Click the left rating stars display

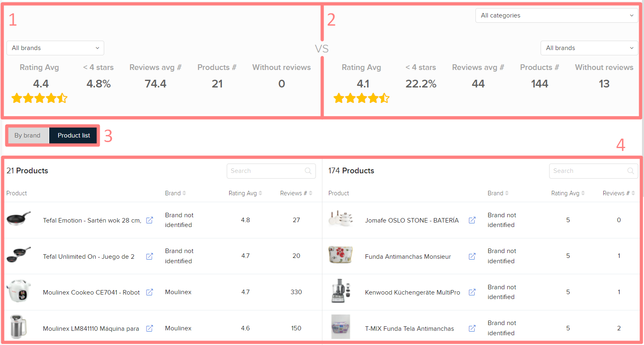pos(39,98)
